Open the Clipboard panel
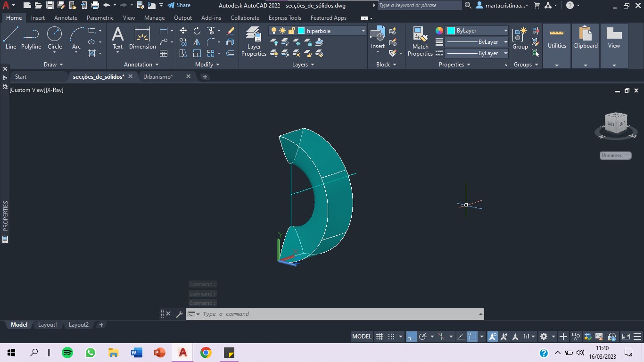 click(586, 46)
